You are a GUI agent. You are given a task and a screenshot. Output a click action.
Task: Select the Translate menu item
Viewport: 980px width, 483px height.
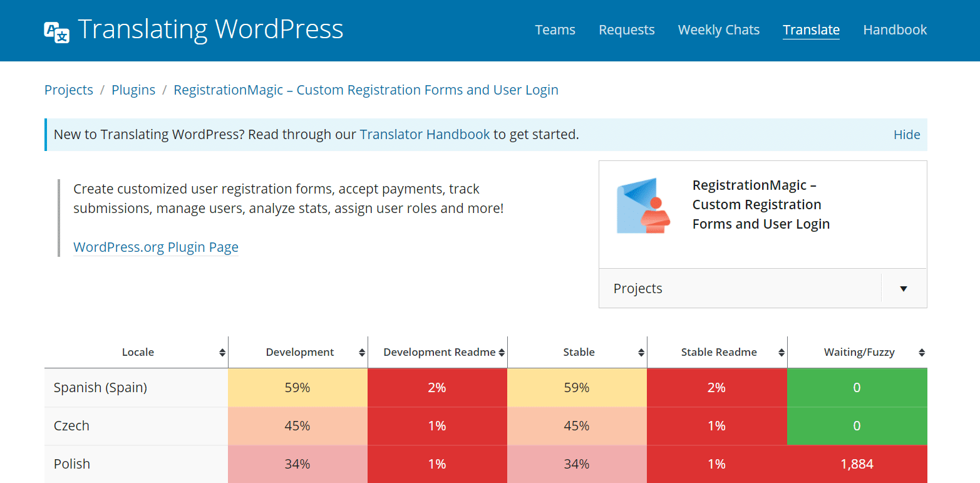811,29
